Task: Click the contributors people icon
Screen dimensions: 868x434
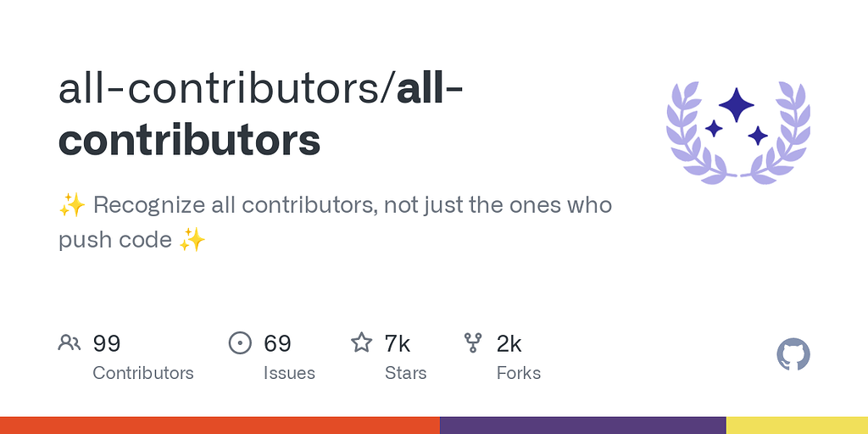Action: tap(70, 342)
